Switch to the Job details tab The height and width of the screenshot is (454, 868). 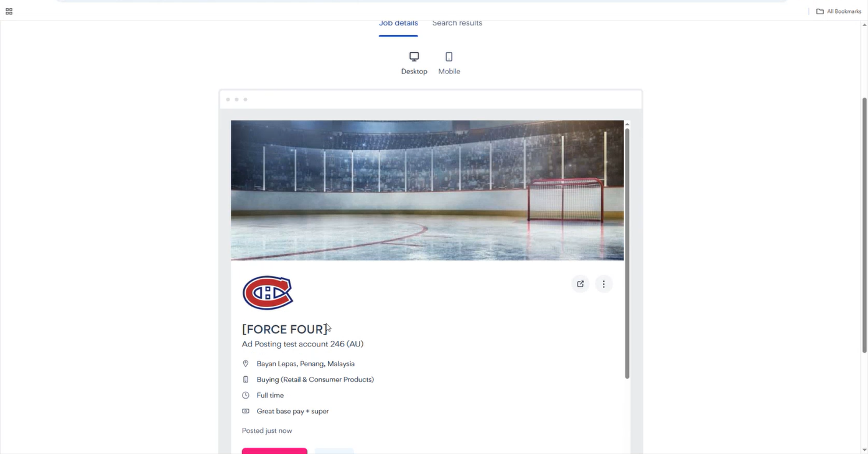pyautogui.click(x=398, y=24)
